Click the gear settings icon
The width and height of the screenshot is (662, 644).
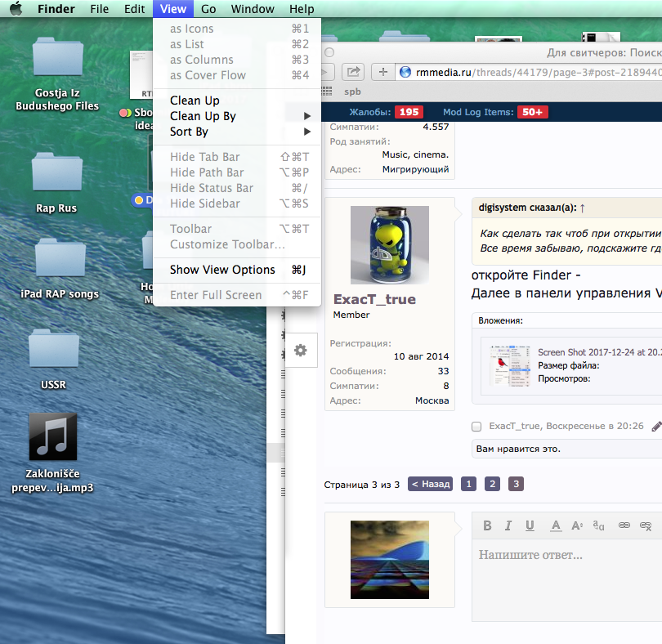301,350
